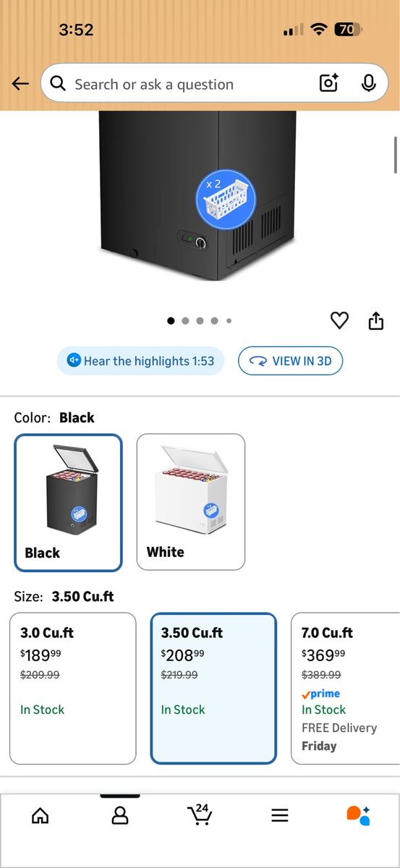400x868 pixels.
Task: Add item to wish list heart
Action: click(x=339, y=320)
